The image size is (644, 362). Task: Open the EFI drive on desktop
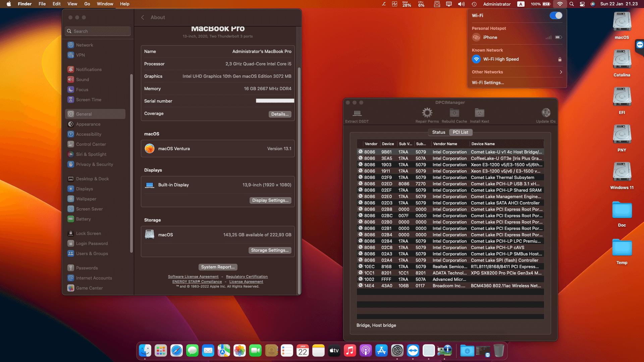[x=622, y=101]
